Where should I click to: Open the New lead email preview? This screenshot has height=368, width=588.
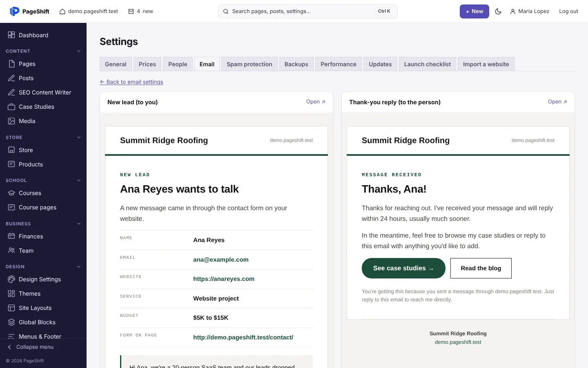click(x=316, y=102)
